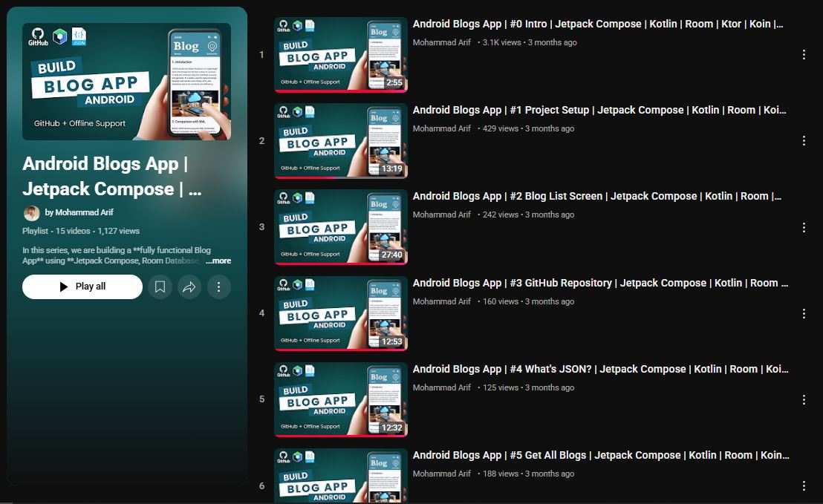The image size is (823, 504).
Task: Click 'Playlist · 15 videos · 1,127 views' info line
Action: click(81, 231)
